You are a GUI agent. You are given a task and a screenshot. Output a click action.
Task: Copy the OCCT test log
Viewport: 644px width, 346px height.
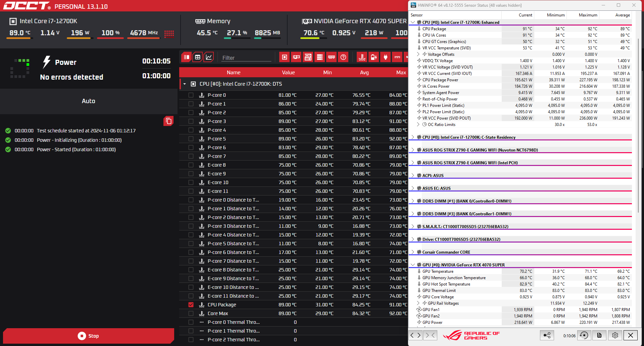(x=168, y=121)
